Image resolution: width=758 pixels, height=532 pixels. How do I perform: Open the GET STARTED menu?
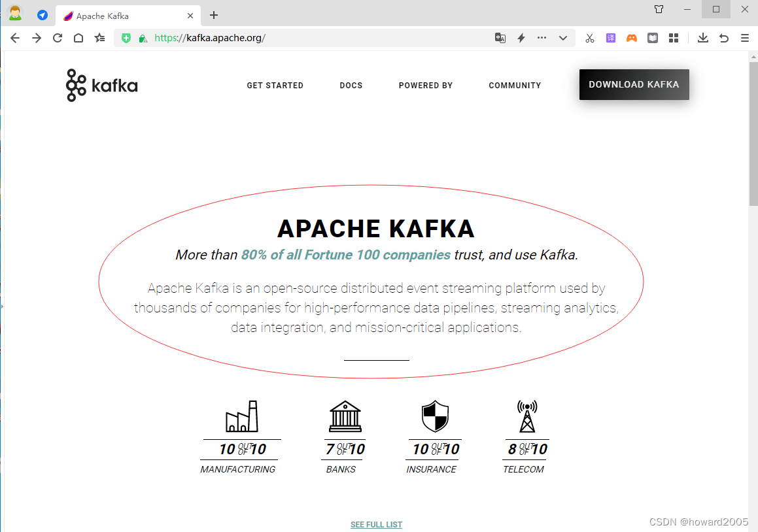tap(275, 86)
